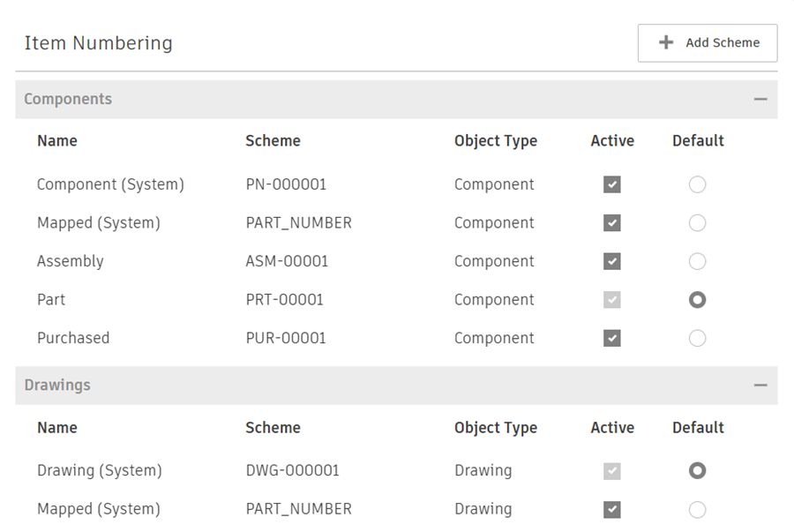The width and height of the screenshot is (794, 532).
Task: Click the DWG-000001 scheme entry
Action: pos(292,471)
